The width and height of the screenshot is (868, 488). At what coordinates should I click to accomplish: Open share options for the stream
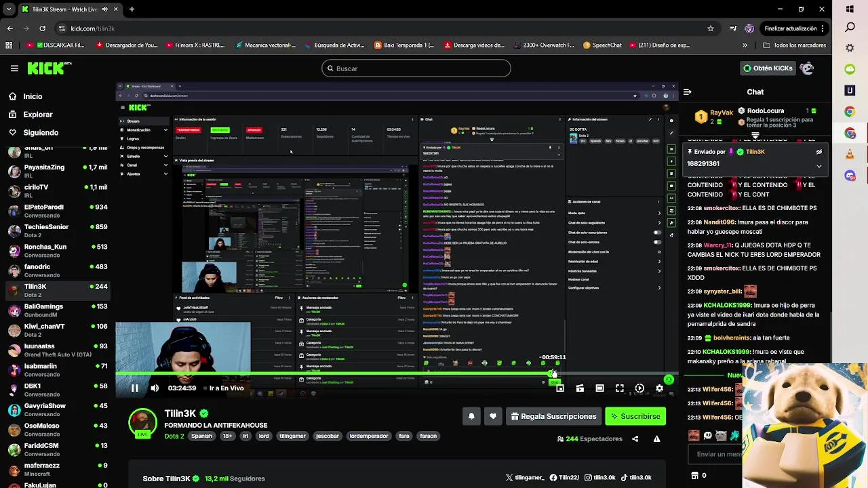click(x=635, y=439)
